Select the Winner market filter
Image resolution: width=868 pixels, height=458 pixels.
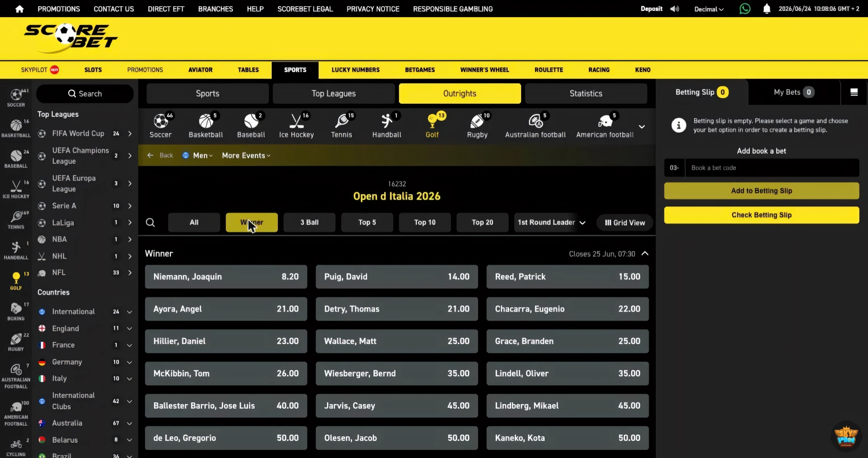click(x=252, y=223)
